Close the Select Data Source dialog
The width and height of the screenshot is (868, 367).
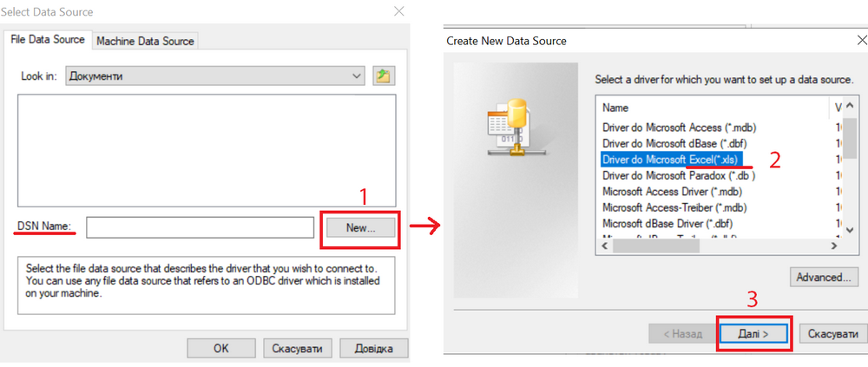[398, 11]
